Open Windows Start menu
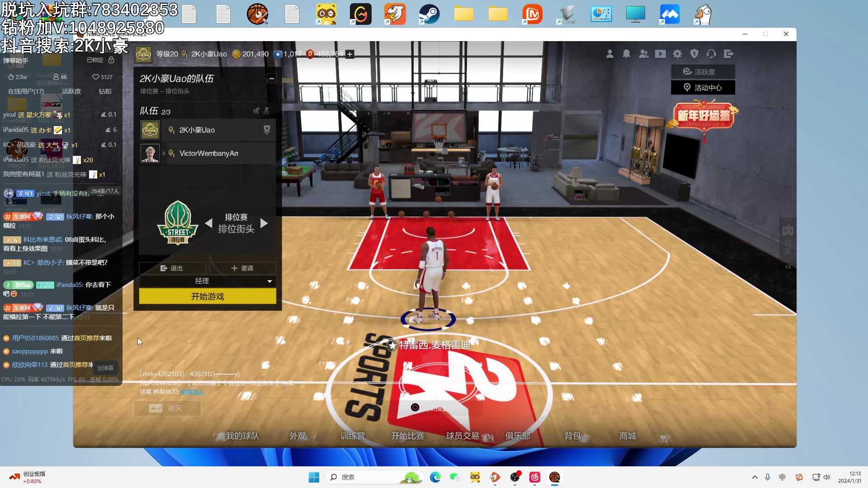868x488 pixels. [314, 477]
